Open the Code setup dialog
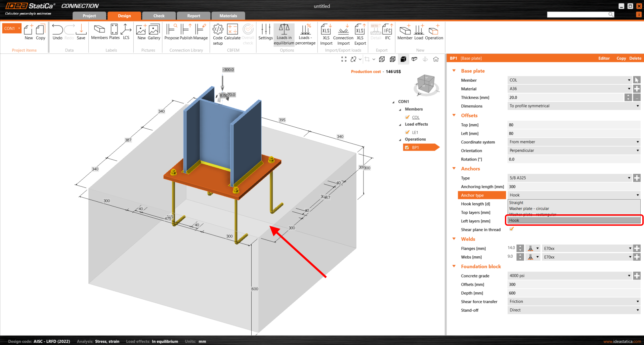 tap(217, 34)
